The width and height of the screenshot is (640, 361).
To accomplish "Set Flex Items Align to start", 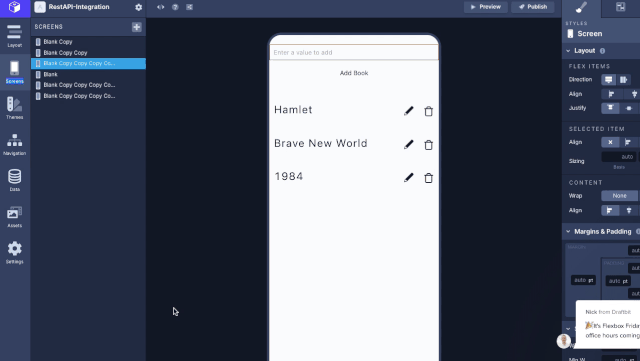I will pos(611,94).
